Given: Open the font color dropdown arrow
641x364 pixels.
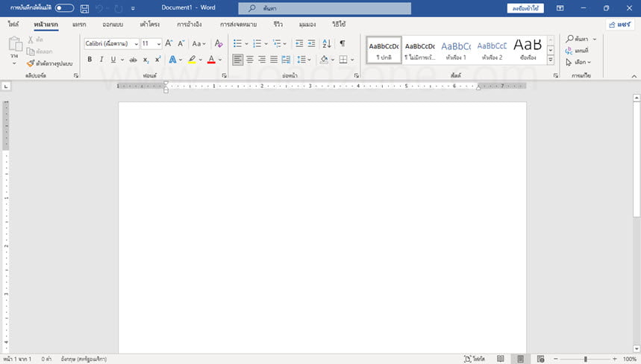Looking at the screenshot, I should (x=220, y=60).
